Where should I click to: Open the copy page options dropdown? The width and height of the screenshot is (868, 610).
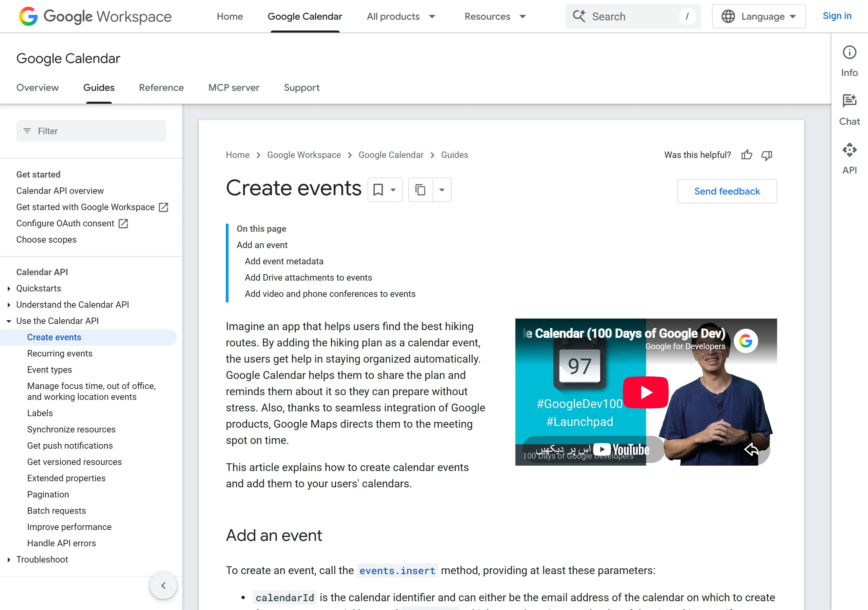tap(441, 190)
